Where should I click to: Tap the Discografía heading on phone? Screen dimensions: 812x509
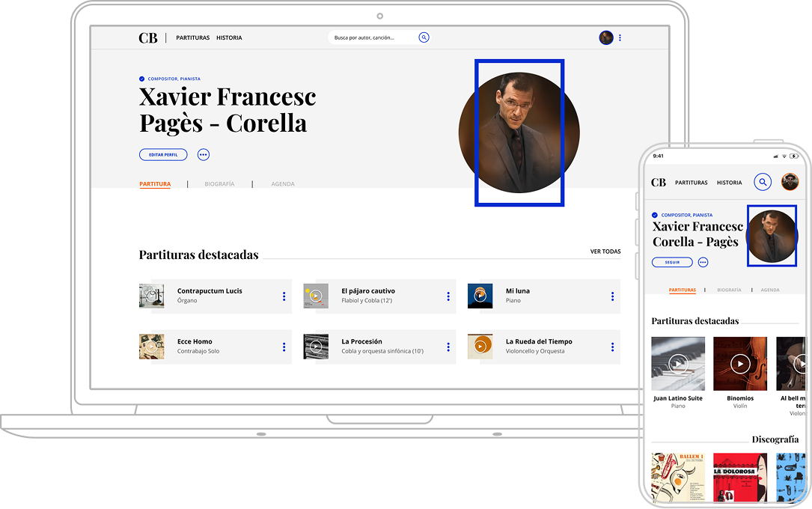pyautogui.click(x=775, y=439)
